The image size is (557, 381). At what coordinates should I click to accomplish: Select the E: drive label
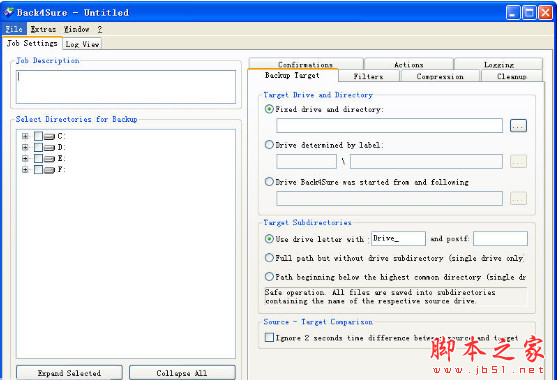coord(61,158)
